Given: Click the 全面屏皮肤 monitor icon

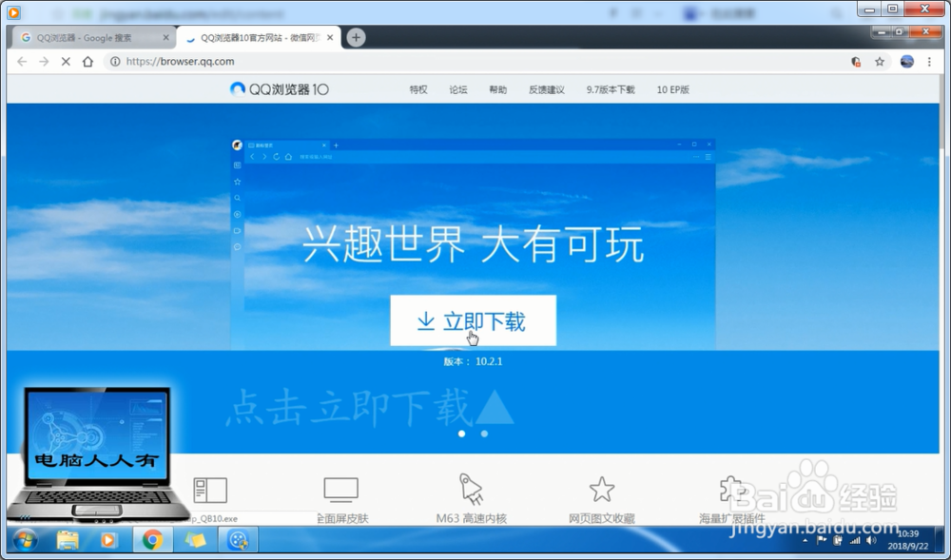Looking at the screenshot, I should [340, 490].
